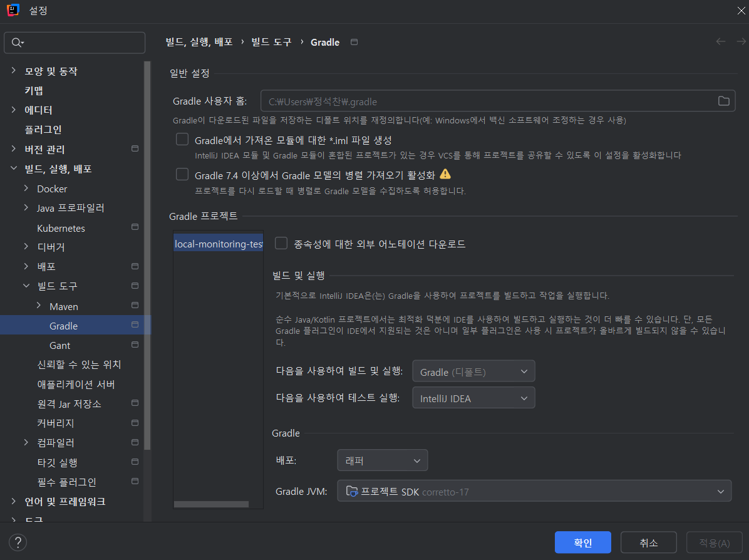Click the project marker icon on 타깃 실행 row
Viewport: 749px width, 560px height.
tap(135, 462)
